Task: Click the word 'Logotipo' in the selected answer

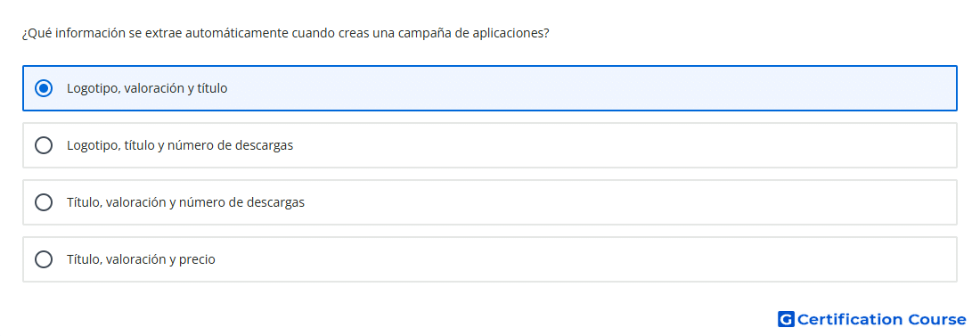Action: [x=93, y=89]
